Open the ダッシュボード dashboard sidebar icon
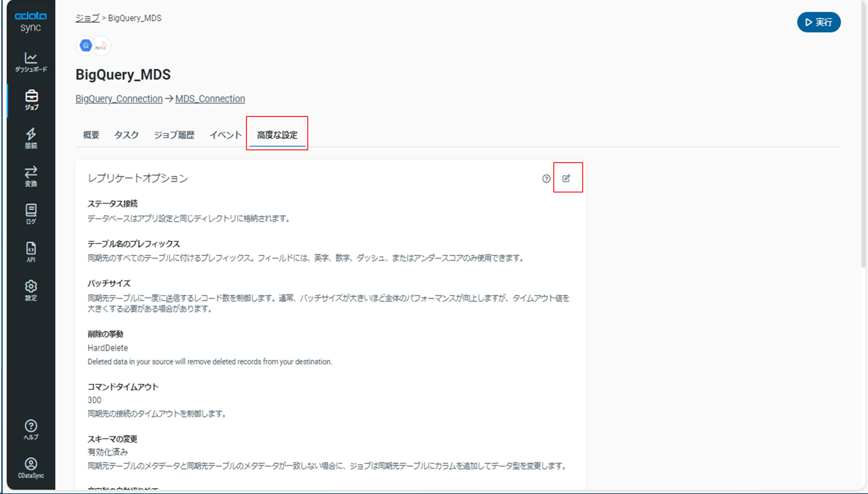This screenshot has width=868, height=494. click(x=31, y=62)
